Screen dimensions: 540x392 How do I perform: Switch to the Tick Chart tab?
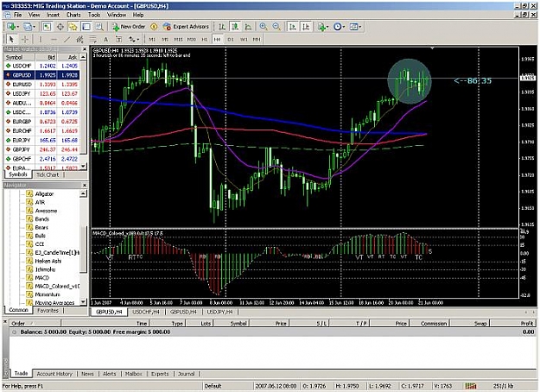click(x=48, y=174)
